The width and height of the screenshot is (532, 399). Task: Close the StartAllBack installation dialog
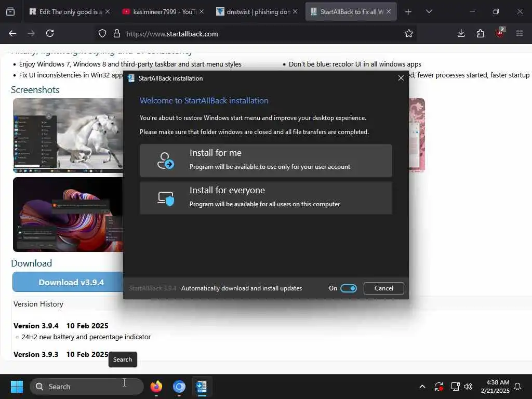coord(401,78)
